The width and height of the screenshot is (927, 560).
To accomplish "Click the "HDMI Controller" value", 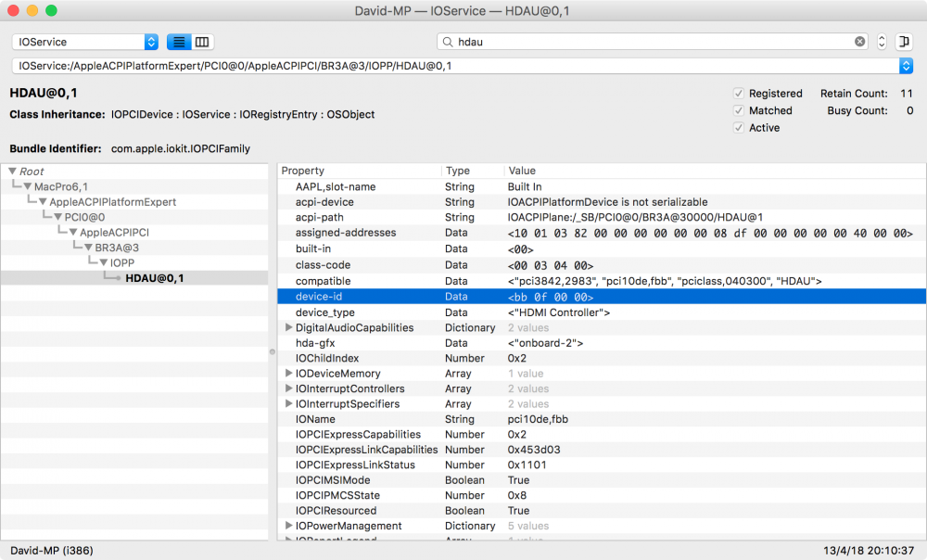I will (x=559, y=312).
